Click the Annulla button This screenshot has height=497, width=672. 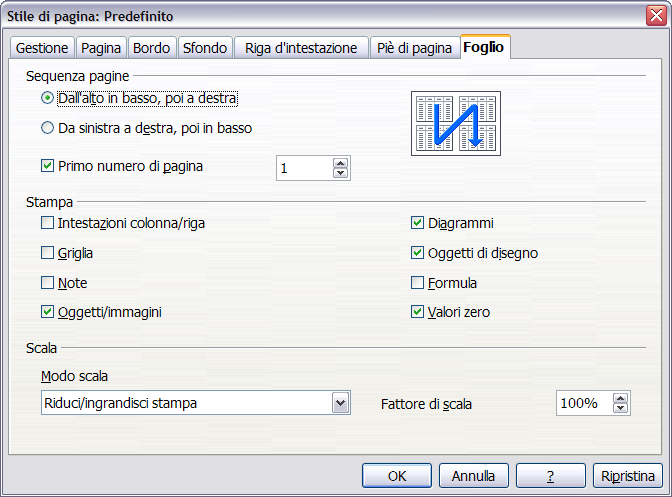474,476
